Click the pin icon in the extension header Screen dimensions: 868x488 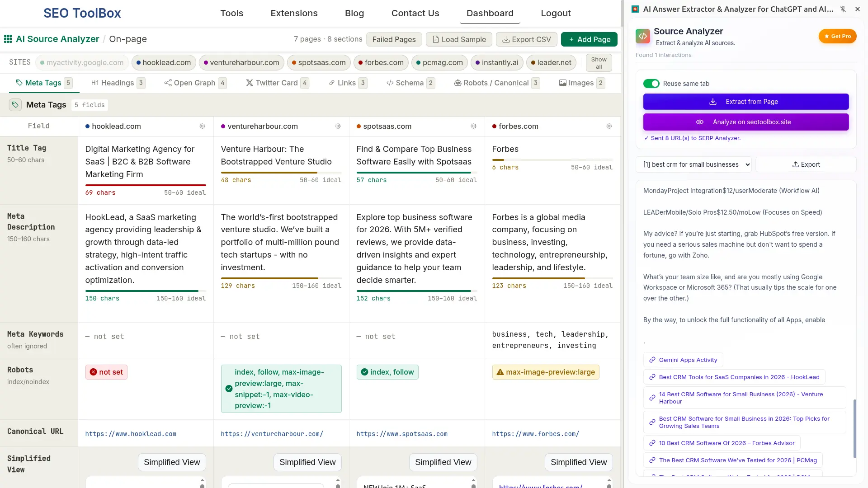point(843,9)
